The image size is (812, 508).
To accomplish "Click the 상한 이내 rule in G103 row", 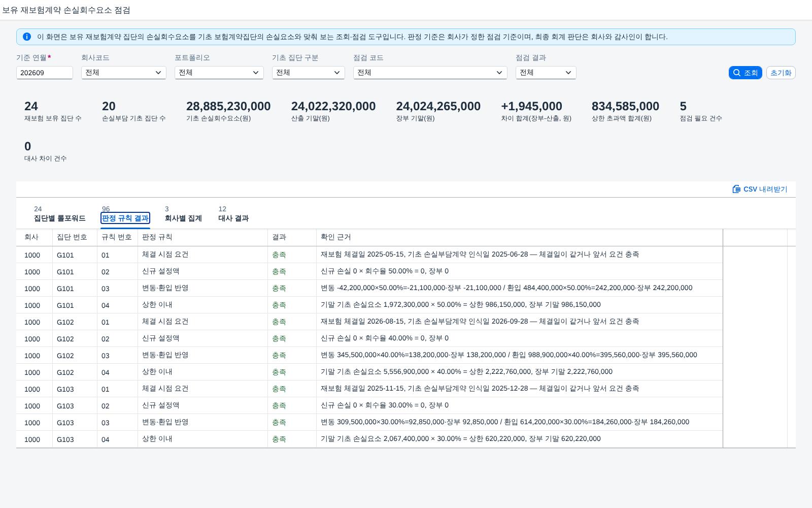I will pos(157,439).
